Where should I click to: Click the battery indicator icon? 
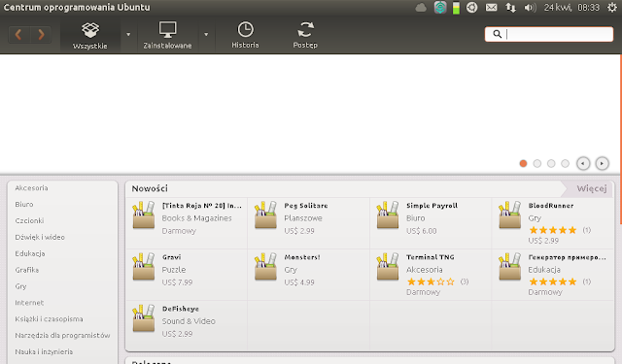456,8
